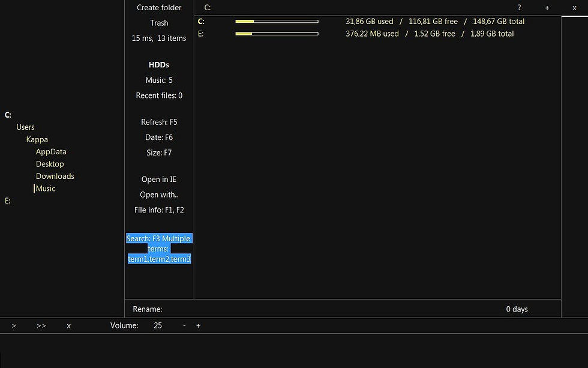Expand the E: drive in tree
Screen dimensions: 588x368
[x=7, y=201]
